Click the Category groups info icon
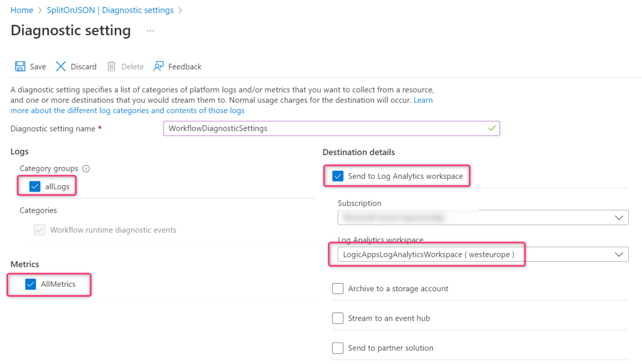Viewport: 642px width, 364px height. tap(87, 169)
